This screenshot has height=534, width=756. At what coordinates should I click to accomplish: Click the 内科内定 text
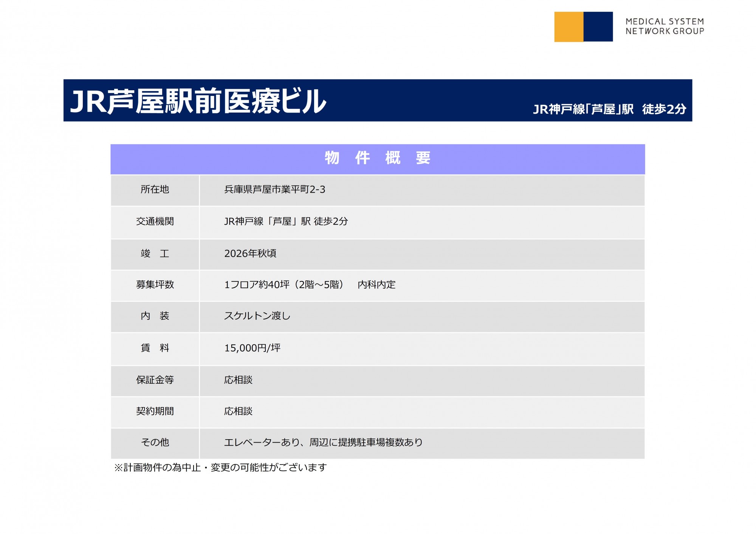click(376, 284)
